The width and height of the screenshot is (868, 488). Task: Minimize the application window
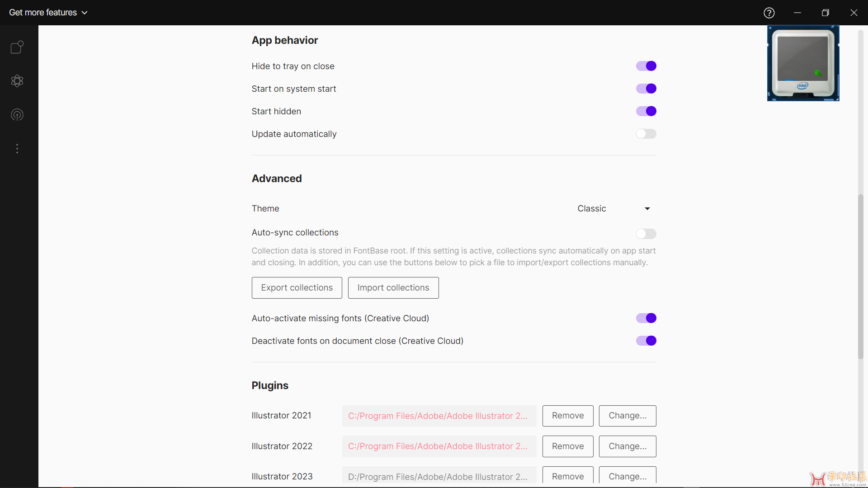click(797, 13)
